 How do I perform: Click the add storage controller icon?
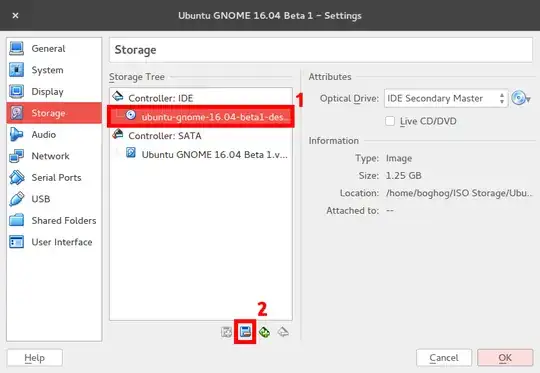[264, 332]
